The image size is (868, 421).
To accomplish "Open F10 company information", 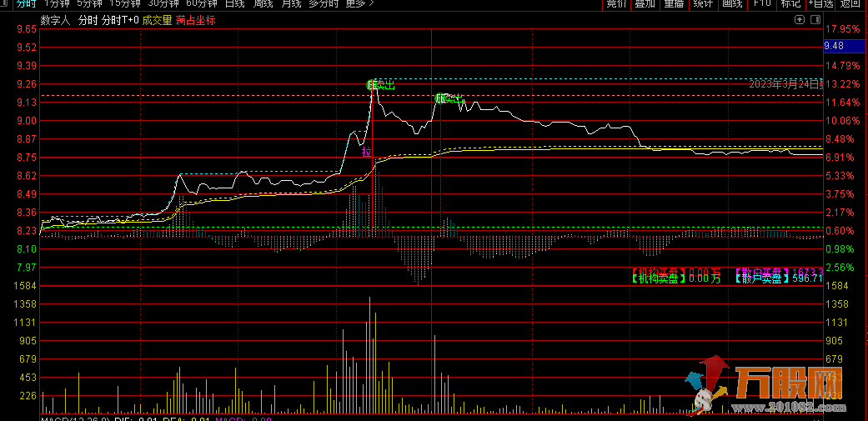I will click(761, 4).
